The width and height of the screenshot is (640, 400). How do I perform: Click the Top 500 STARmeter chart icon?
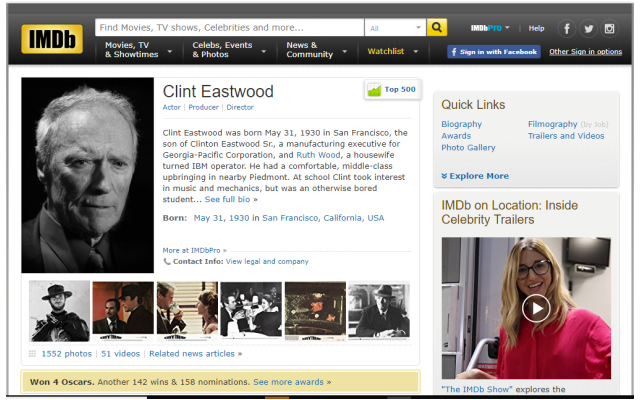(374, 89)
